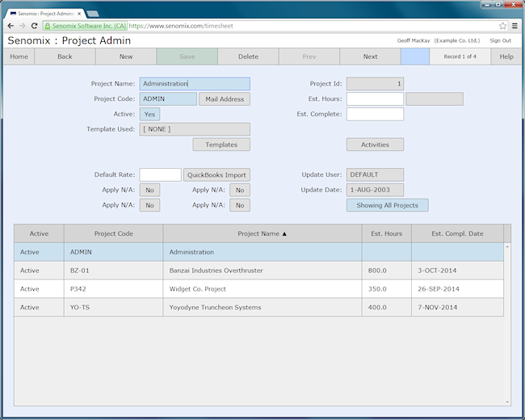Open the Activities button
The image size is (525, 420).
pyautogui.click(x=375, y=145)
